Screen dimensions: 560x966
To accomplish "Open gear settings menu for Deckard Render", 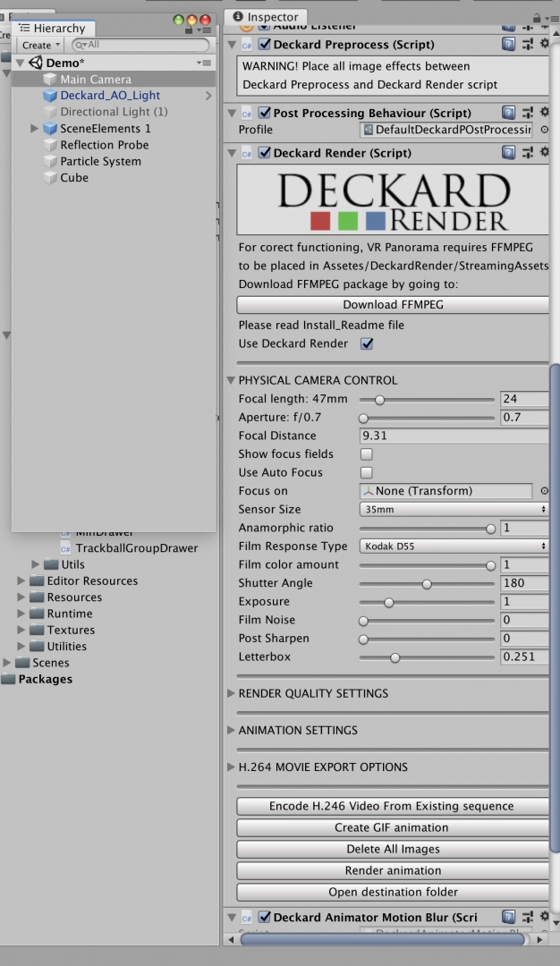I will tap(545, 153).
